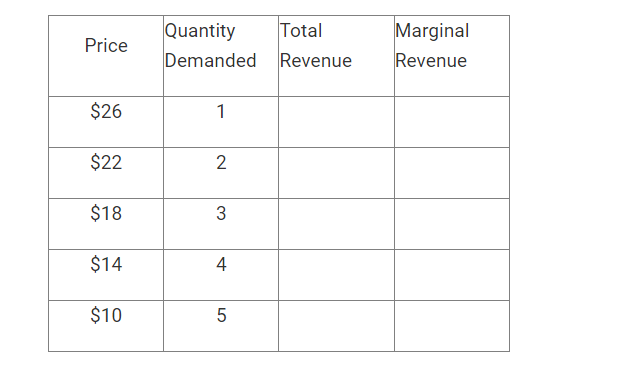Select empty Marginal Revenue cell for $10
The height and width of the screenshot is (376, 631).
452,326
